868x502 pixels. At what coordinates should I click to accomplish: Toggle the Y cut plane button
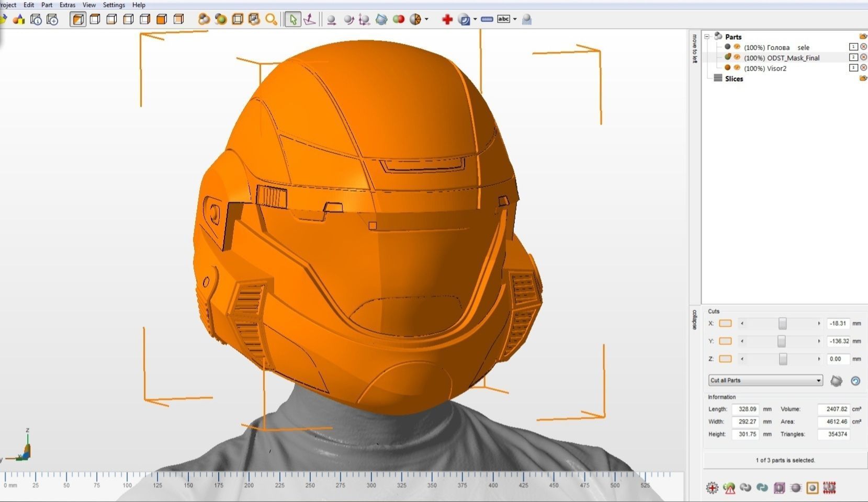(725, 341)
